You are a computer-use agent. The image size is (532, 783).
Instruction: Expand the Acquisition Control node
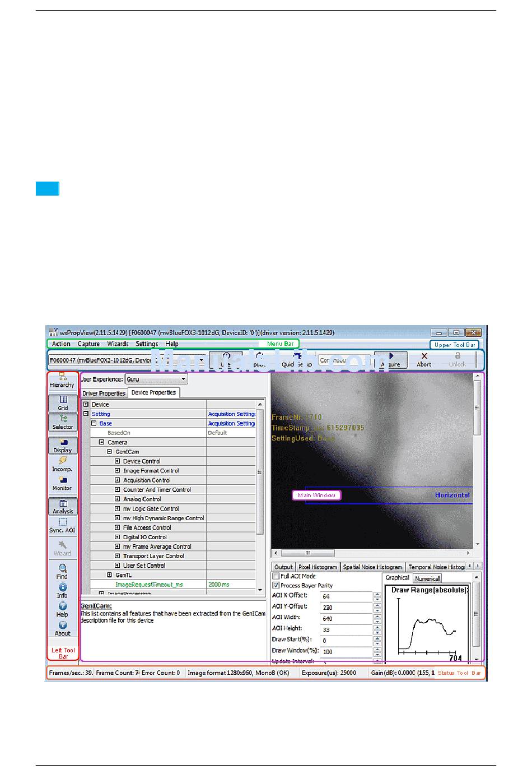118,480
